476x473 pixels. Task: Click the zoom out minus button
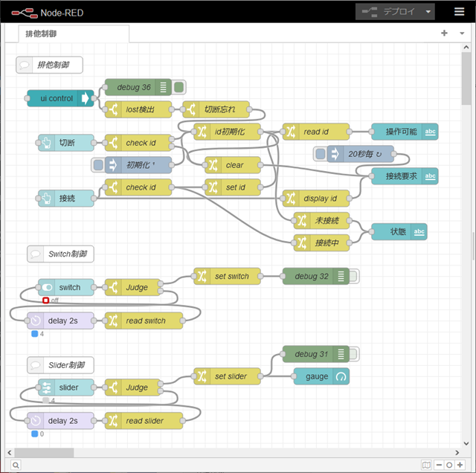[x=438, y=465]
